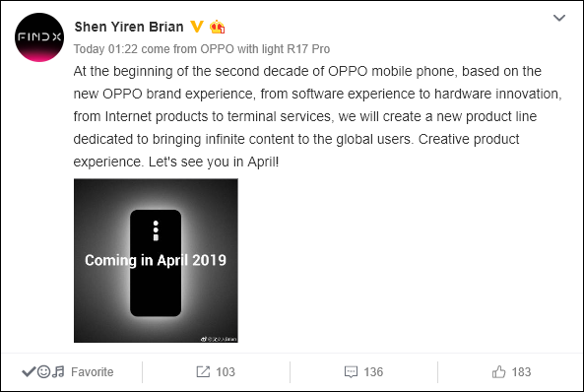Click the Weibo watermark on the image

(x=219, y=339)
